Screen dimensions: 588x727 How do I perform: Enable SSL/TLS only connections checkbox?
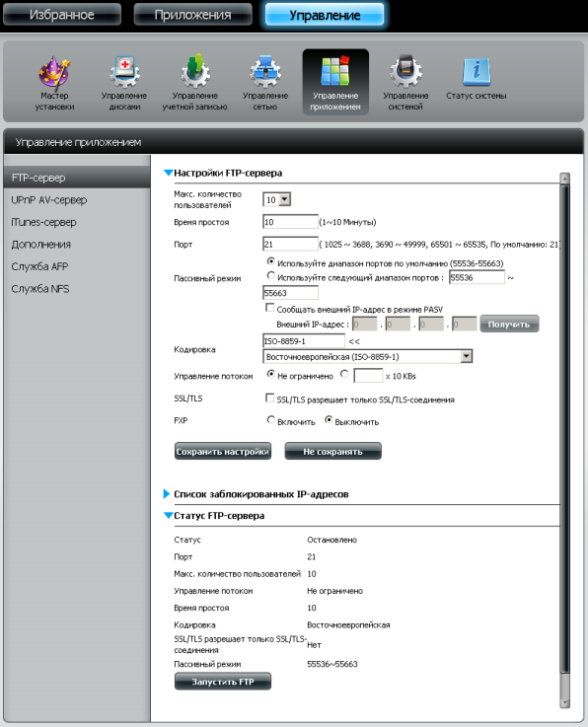click(269, 399)
